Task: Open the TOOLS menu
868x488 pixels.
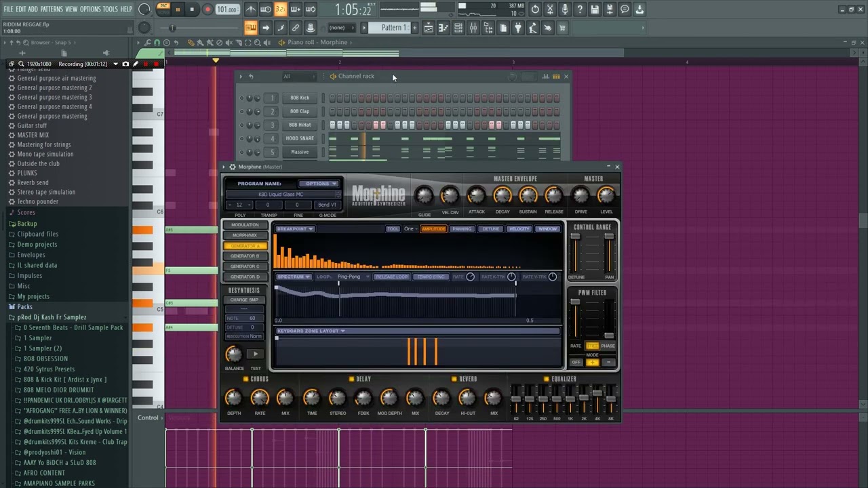Action: click(110, 9)
